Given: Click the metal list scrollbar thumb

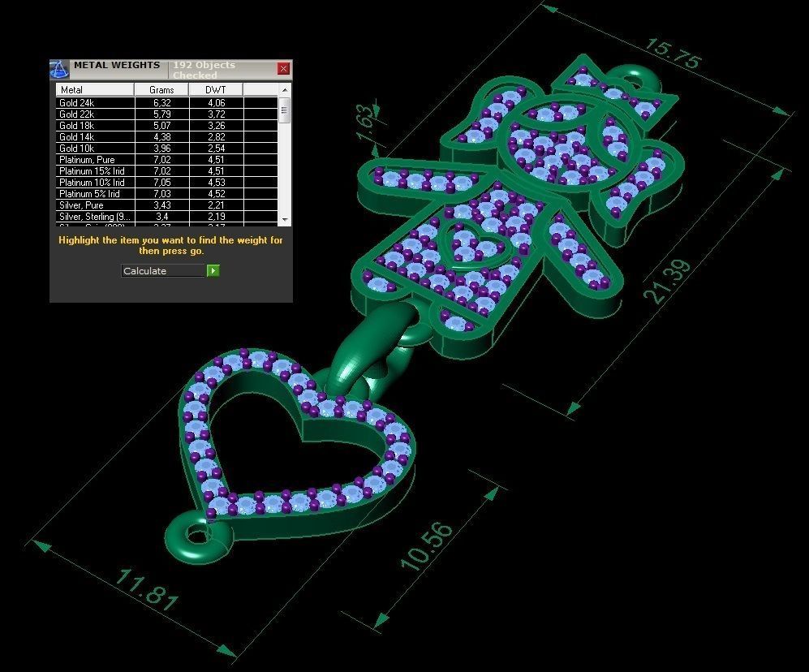Looking at the screenshot, I should 285,110.
